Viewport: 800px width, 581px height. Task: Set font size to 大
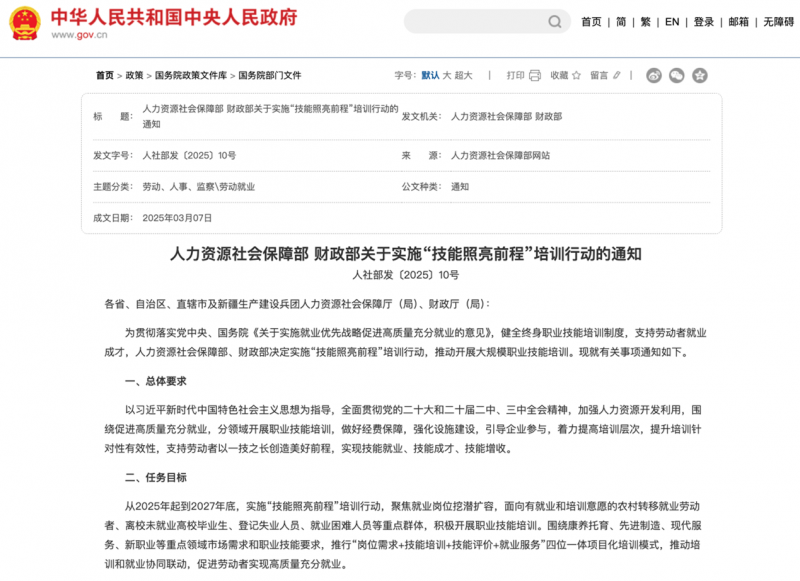pyautogui.click(x=447, y=75)
